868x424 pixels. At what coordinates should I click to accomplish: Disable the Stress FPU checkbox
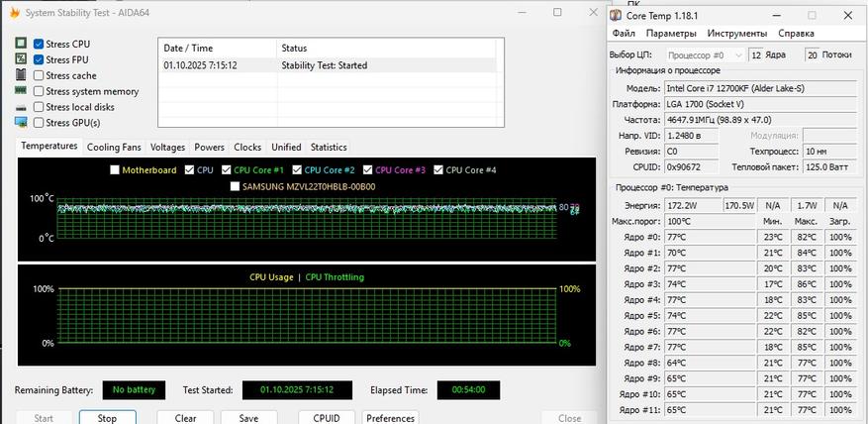39,59
